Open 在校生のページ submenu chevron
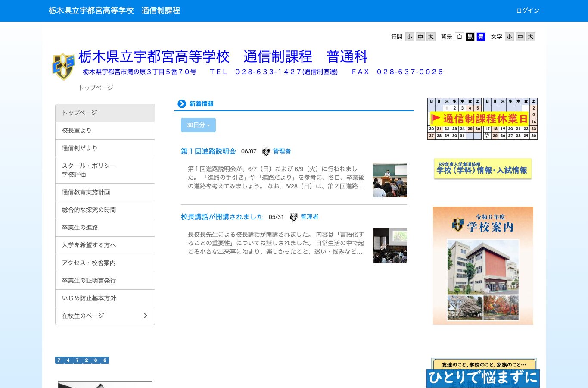This screenshot has height=388, width=588. coord(145,316)
